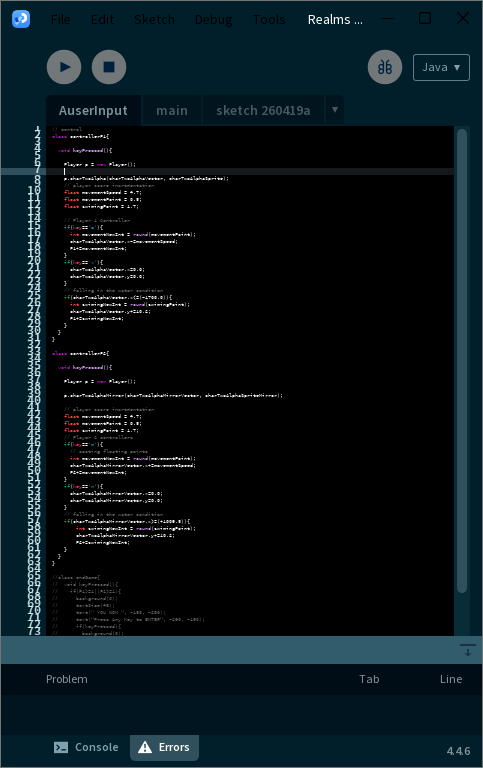Stop the running sketch
483x768 pixels.
pyautogui.click(x=109, y=67)
